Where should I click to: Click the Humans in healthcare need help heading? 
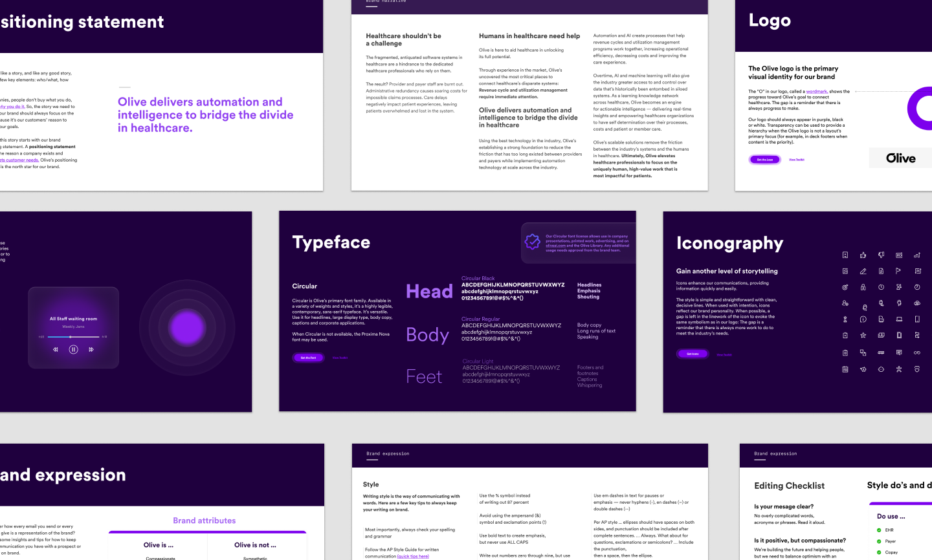pyautogui.click(x=529, y=36)
